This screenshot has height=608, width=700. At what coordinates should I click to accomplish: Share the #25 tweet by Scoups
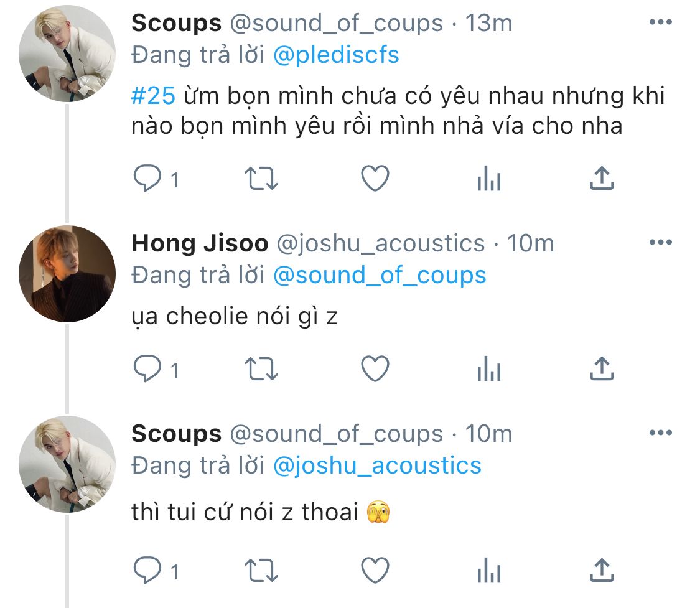(x=602, y=178)
